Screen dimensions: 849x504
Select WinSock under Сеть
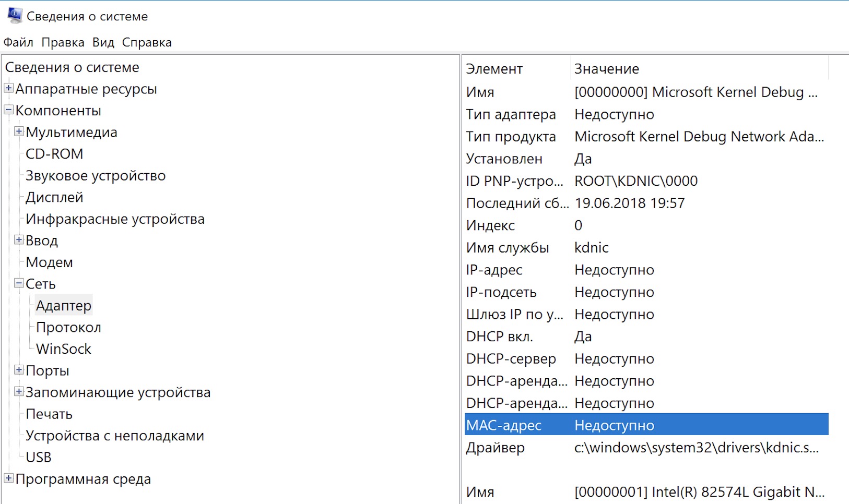click(x=64, y=349)
